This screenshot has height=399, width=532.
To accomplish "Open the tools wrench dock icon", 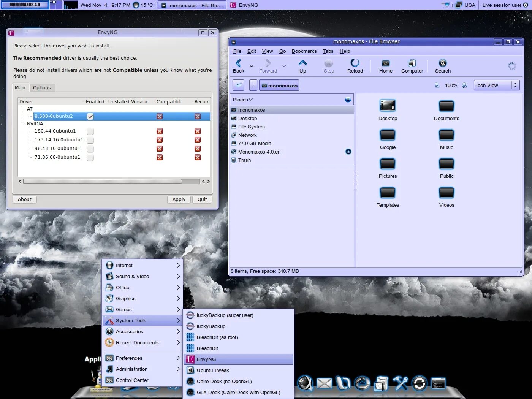I will click(400, 383).
